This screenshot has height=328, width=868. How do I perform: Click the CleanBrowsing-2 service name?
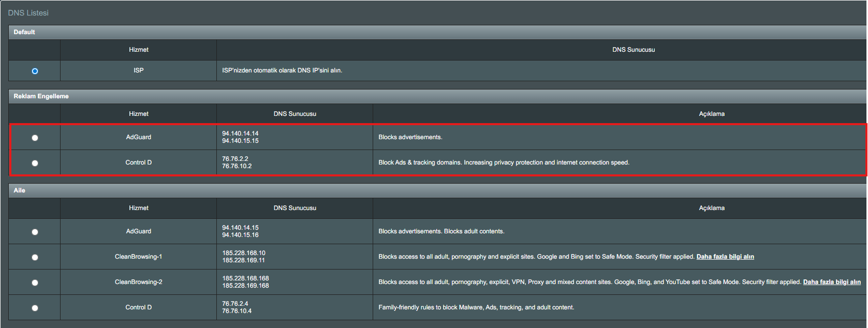click(139, 282)
